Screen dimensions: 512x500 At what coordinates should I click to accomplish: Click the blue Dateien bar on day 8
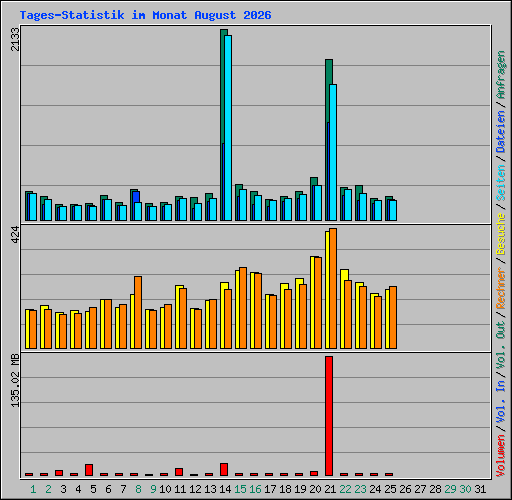tap(136, 197)
